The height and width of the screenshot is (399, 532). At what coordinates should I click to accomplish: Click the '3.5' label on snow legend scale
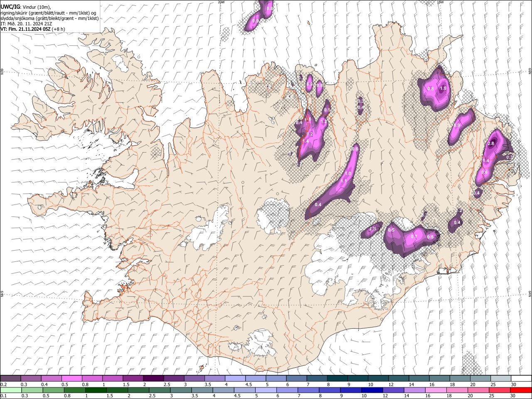coord(207,384)
